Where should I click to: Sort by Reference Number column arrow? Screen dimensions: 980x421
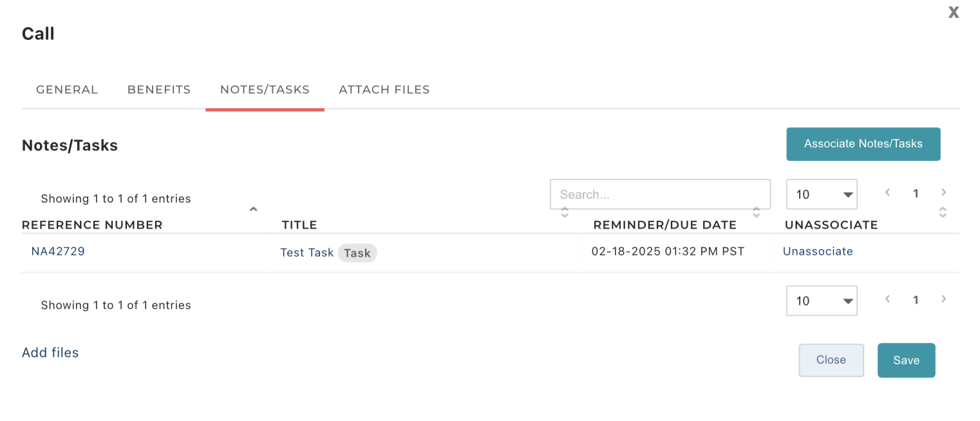(254, 209)
